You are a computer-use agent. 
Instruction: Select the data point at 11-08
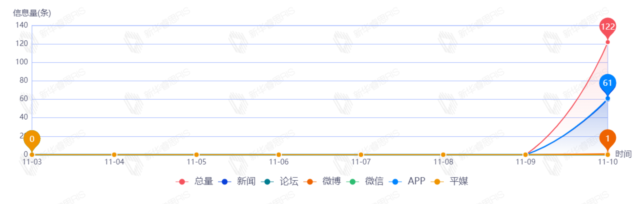pos(443,154)
